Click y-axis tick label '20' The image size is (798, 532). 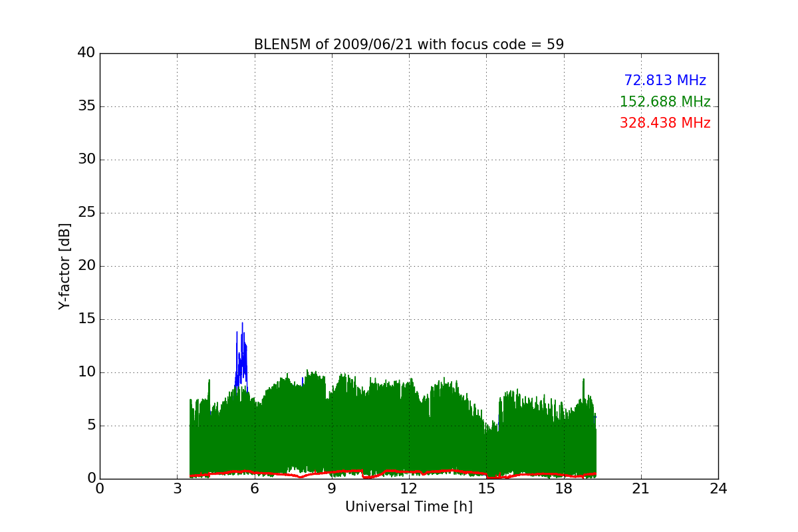[x=86, y=266]
